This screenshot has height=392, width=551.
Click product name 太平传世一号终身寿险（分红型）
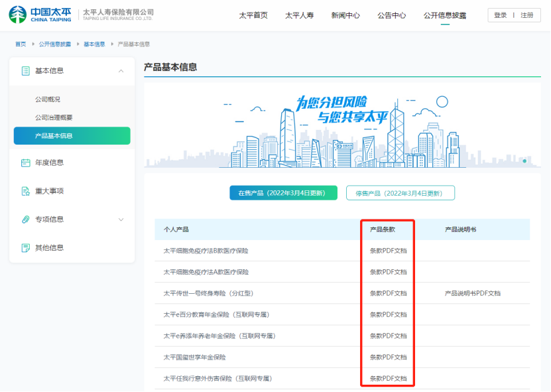click(208, 293)
